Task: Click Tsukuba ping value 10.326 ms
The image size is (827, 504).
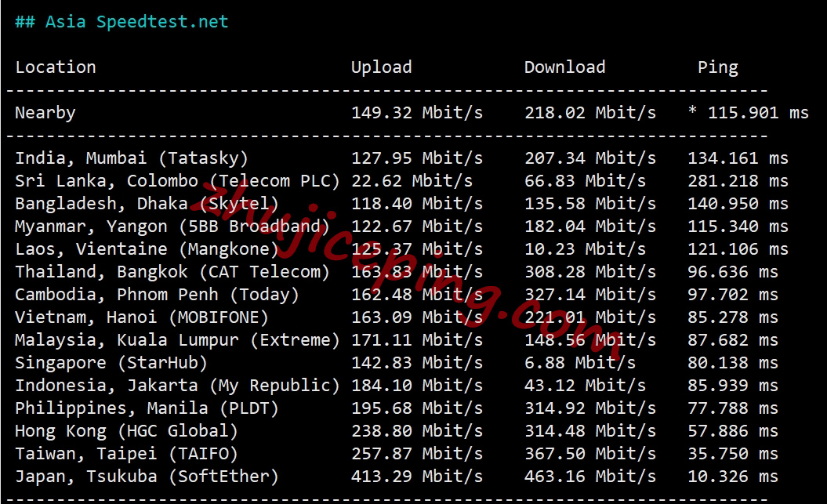Action: click(733, 476)
